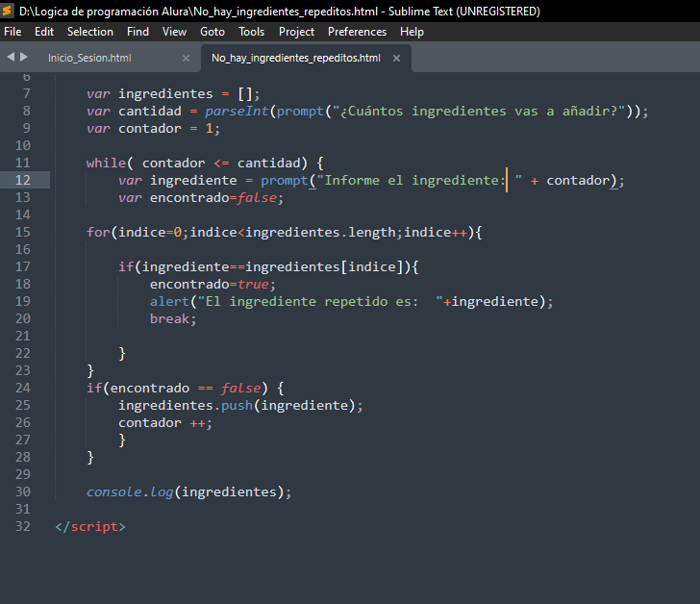Click 'contador ++' on line 26

[162, 423]
